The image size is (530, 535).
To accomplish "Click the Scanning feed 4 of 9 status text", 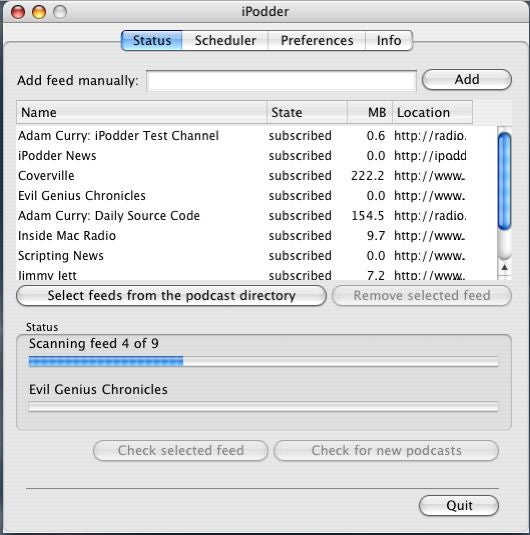I will pos(94,344).
